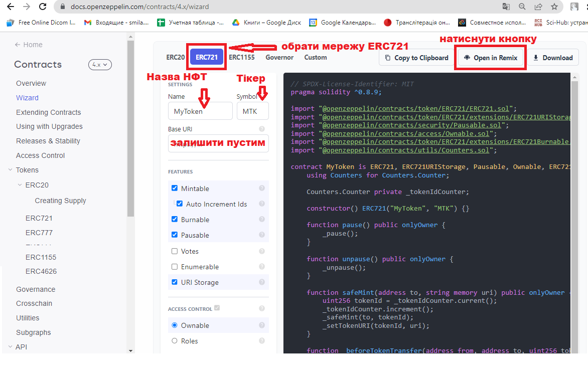Click the help icon next to Mintable
This screenshot has width=588, height=366.
point(261,189)
